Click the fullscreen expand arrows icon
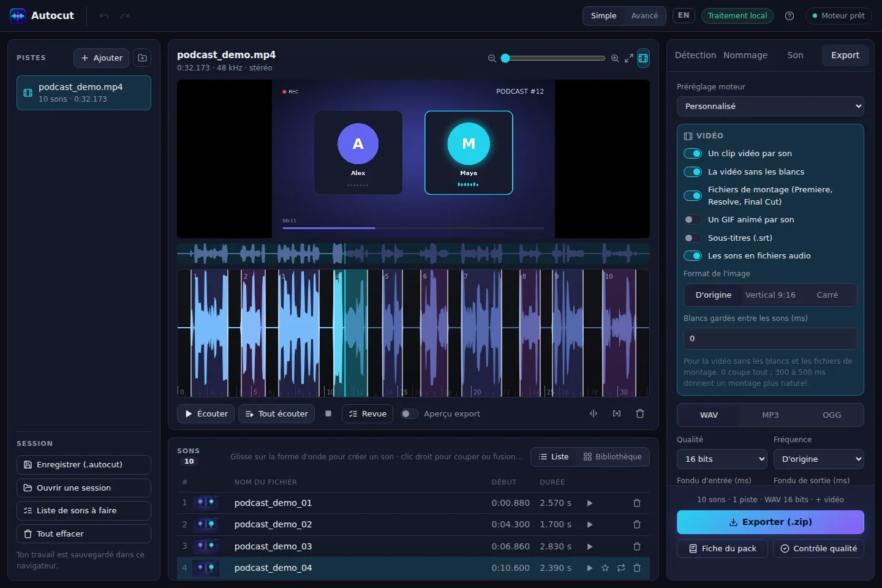 click(629, 58)
